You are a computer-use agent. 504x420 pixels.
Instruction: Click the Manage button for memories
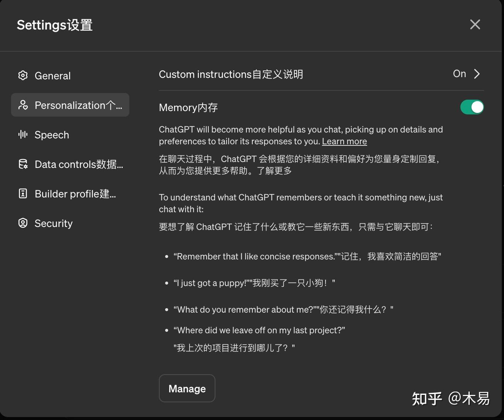pyautogui.click(x=187, y=388)
